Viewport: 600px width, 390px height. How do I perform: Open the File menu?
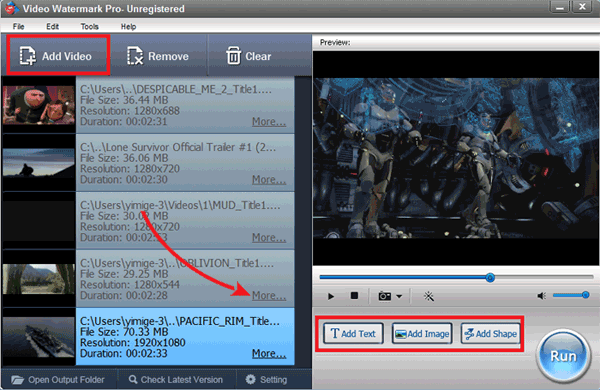point(18,26)
